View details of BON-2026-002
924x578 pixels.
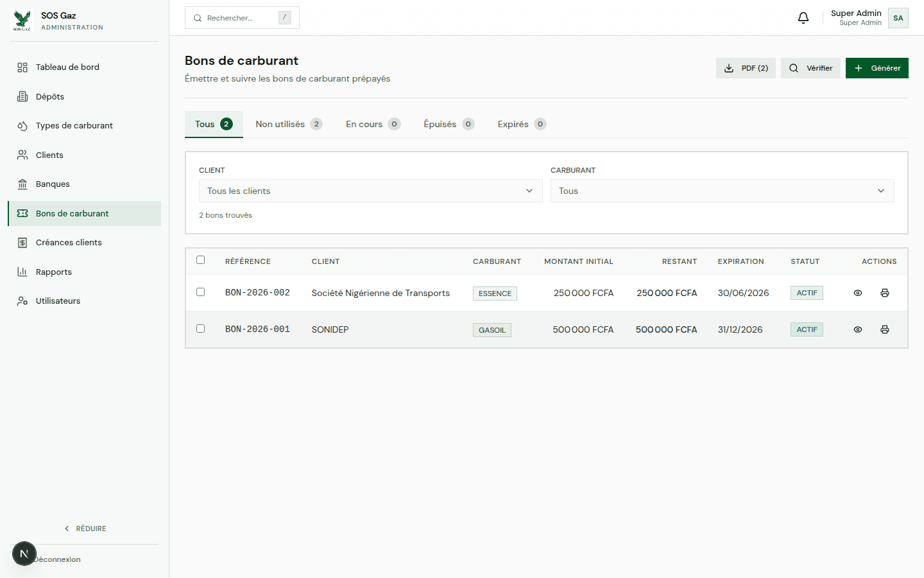click(x=858, y=293)
